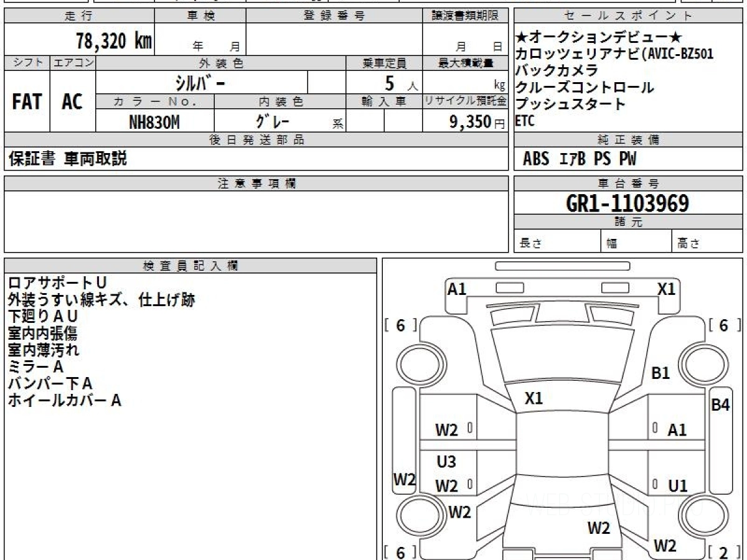This screenshot has height=560, width=747.
Task: Click color code NH830M
Action: pyautogui.click(x=154, y=122)
